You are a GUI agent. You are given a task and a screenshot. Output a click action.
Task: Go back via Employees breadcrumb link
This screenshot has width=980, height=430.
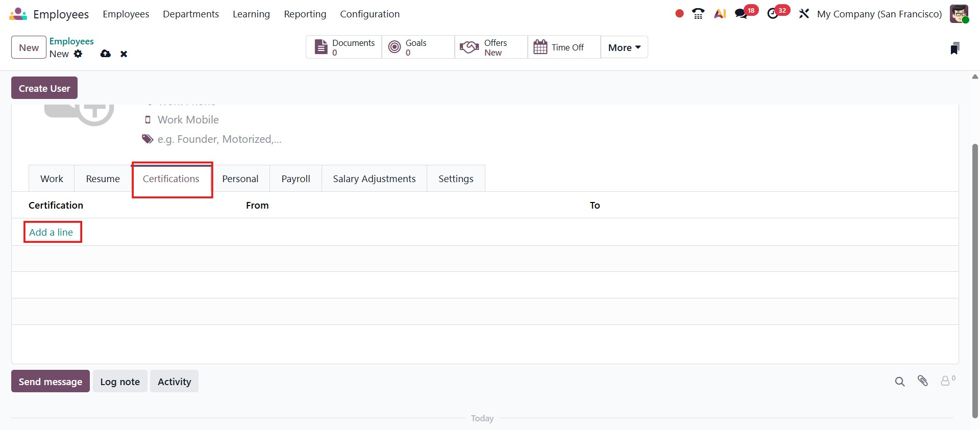[71, 41]
